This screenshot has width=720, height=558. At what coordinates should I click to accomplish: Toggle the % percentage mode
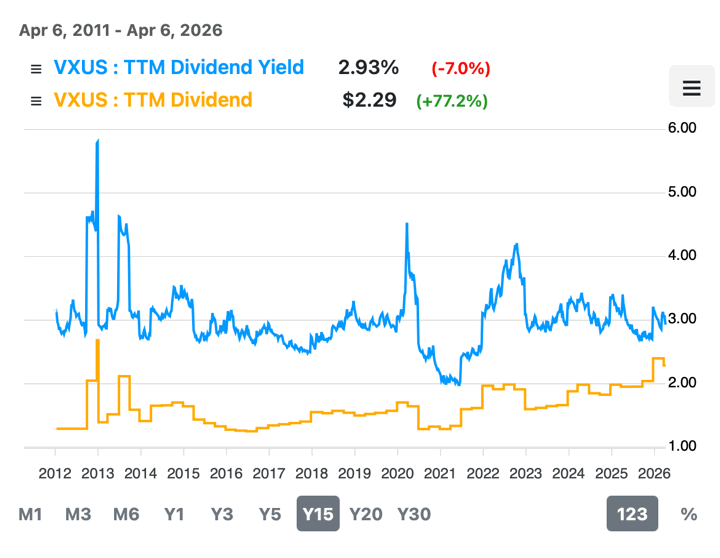(688, 514)
